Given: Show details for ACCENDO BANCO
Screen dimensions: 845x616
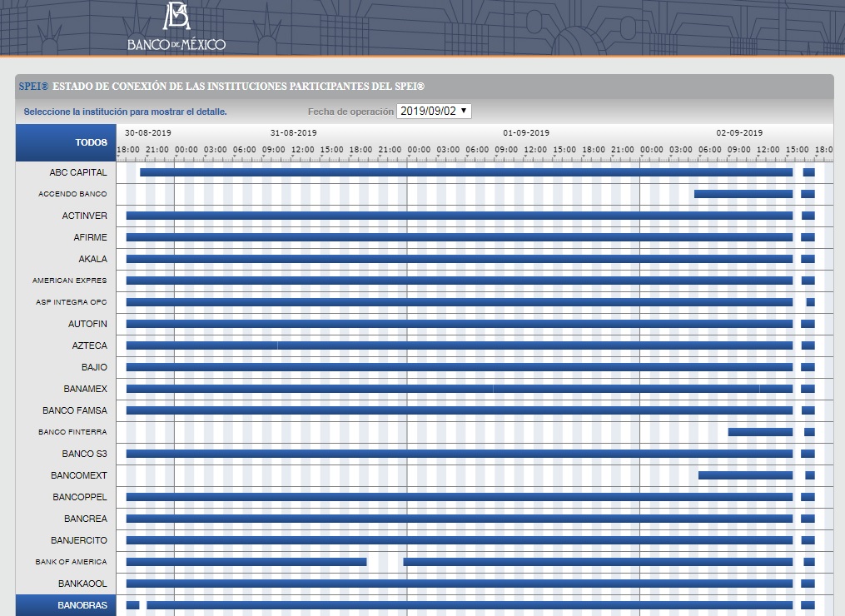Looking at the screenshot, I should click(x=72, y=194).
